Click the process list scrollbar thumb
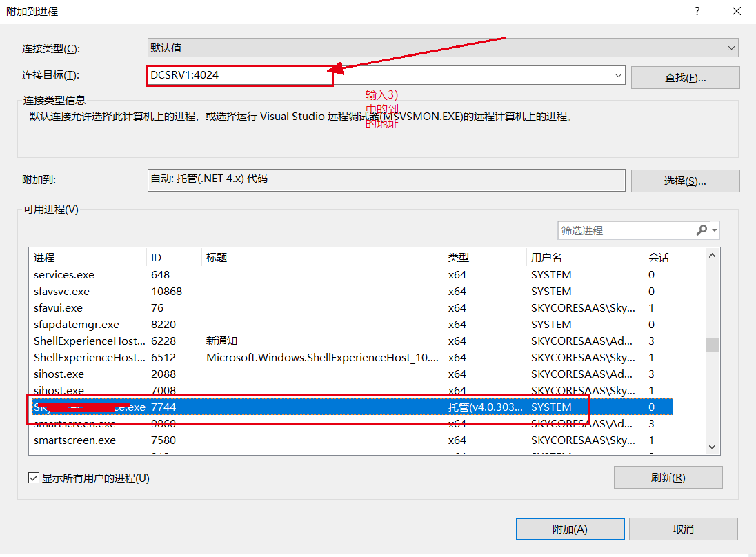 click(712, 345)
